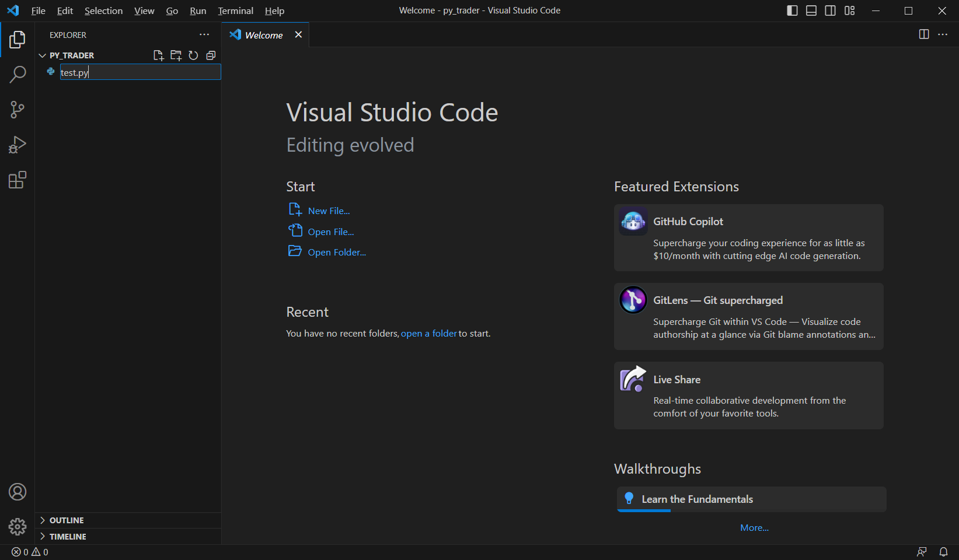This screenshot has height=560, width=959.
Task: Open the View menu
Action: point(144,10)
